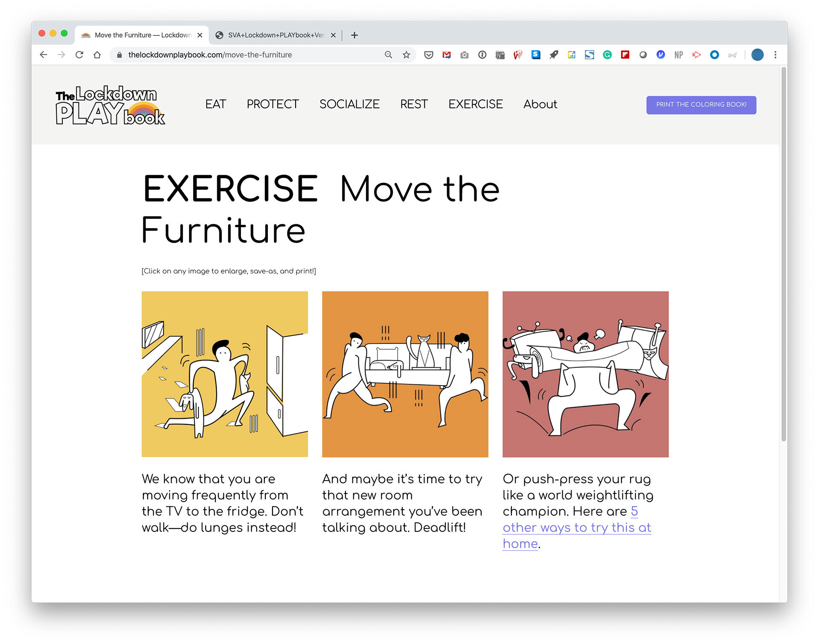Image resolution: width=819 pixels, height=644 pixels.
Task: Open a new browser tab
Action: [x=354, y=35]
